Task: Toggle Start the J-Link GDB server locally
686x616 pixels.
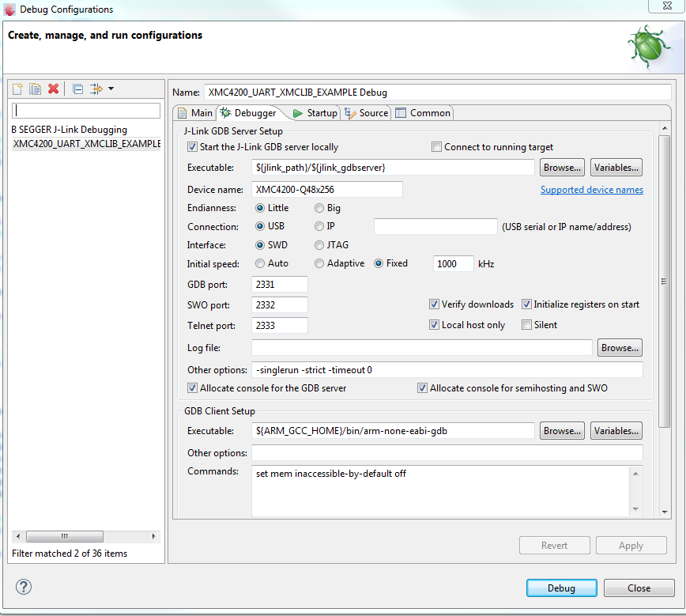Action: (192, 146)
